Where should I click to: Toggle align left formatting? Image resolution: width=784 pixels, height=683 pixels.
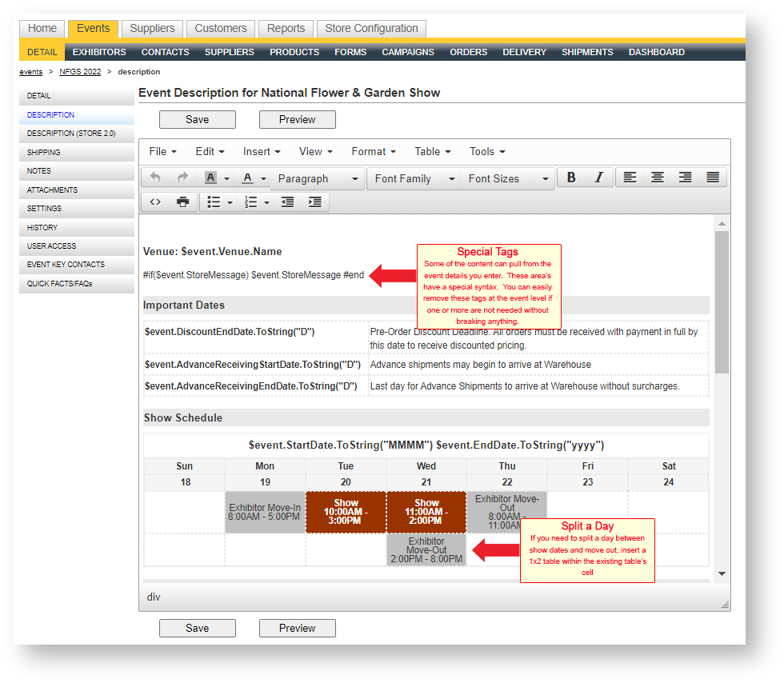point(630,178)
